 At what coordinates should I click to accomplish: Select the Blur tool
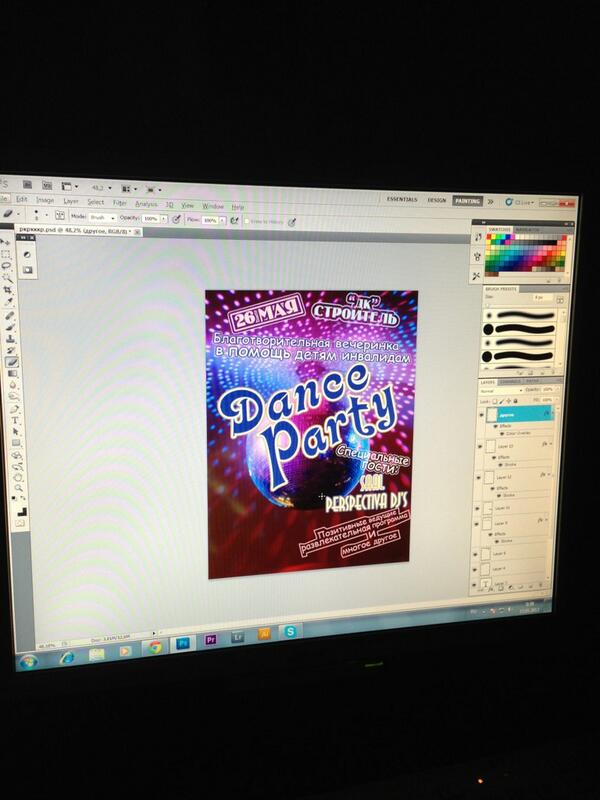click(x=12, y=386)
